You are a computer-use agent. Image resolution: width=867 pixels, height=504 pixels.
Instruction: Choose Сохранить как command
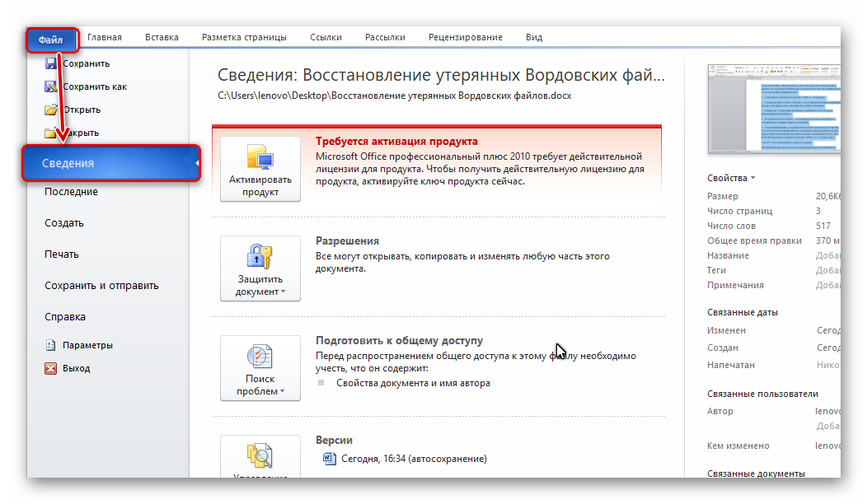[x=95, y=86]
